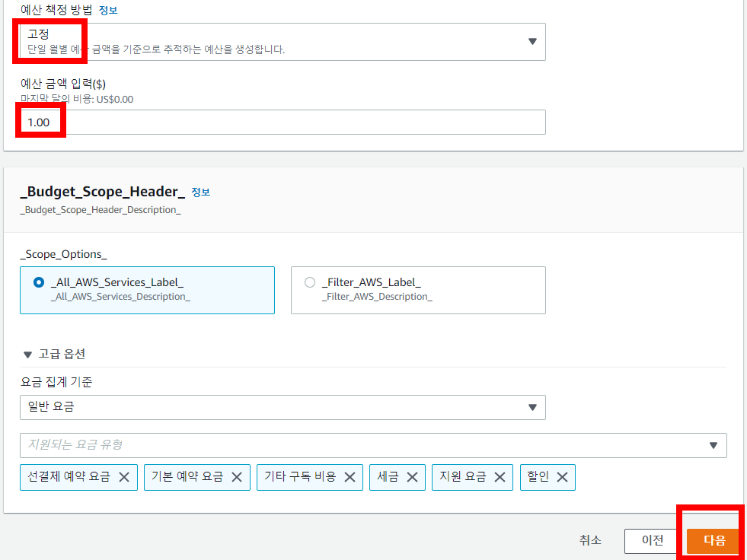Click the _Filter_AWS_Description_ text
The height and width of the screenshot is (560, 747).
pos(377,297)
